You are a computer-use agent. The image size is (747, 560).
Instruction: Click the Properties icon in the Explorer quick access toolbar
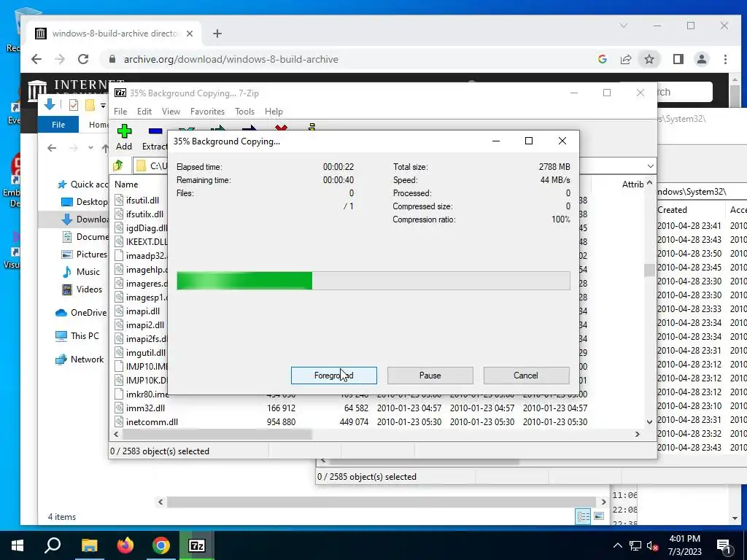(74, 105)
